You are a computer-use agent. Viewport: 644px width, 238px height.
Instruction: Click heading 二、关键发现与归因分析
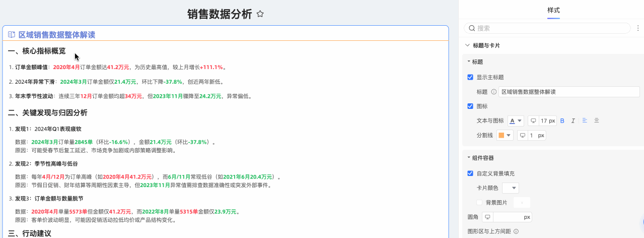pos(48,112)
